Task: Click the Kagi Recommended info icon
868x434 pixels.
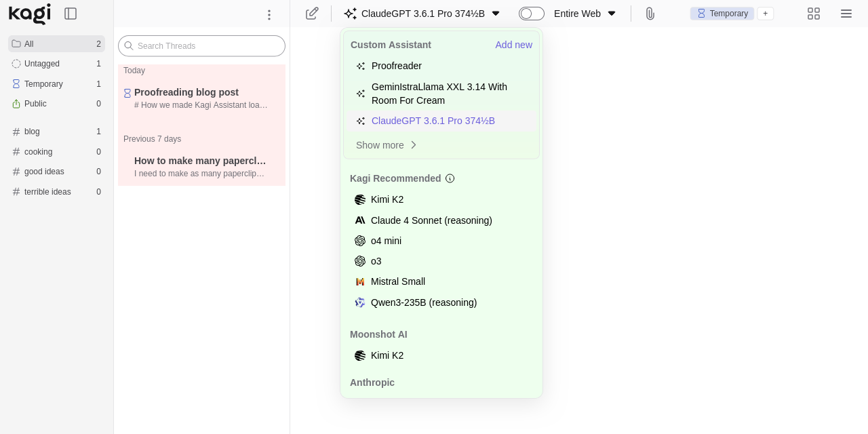Action: pos(450,178)
